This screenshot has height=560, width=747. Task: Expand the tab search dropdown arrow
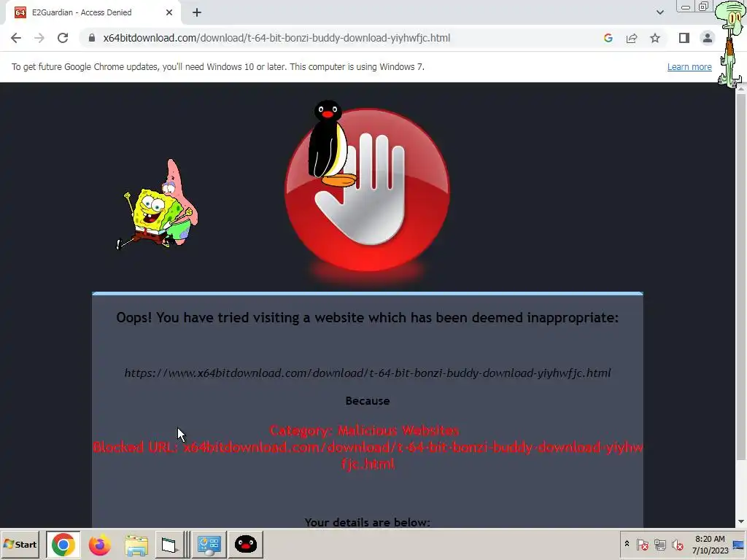pyautogui.click(x=659, y=12)
